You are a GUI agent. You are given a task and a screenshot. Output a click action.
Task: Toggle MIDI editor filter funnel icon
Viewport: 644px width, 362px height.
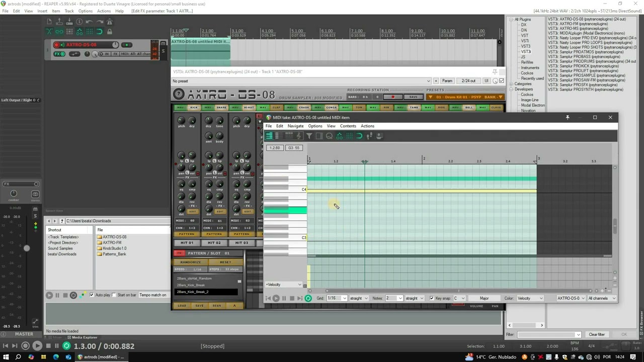pyautogui.click(x=309, y=136)
